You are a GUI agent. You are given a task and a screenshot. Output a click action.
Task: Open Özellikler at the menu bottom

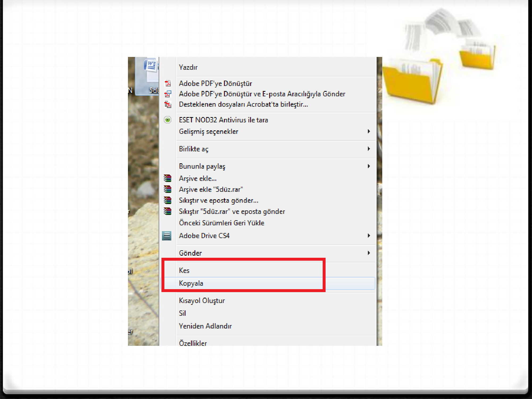pyautogui.click(x=193, y=343)
